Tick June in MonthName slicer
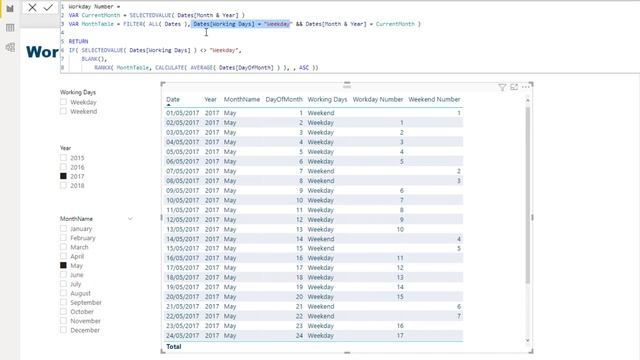Image resolution: width=640 pixels, height=360 pixels. 63,275
